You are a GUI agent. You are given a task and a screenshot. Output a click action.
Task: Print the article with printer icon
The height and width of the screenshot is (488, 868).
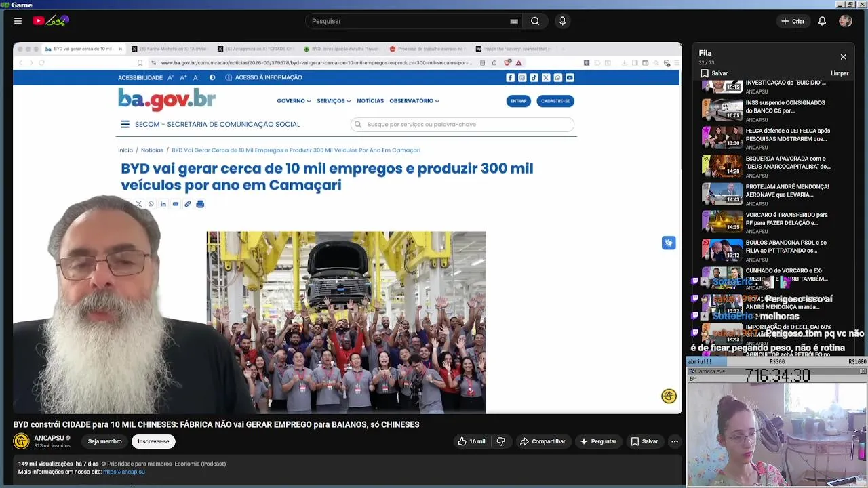click(x=200, y=204)
